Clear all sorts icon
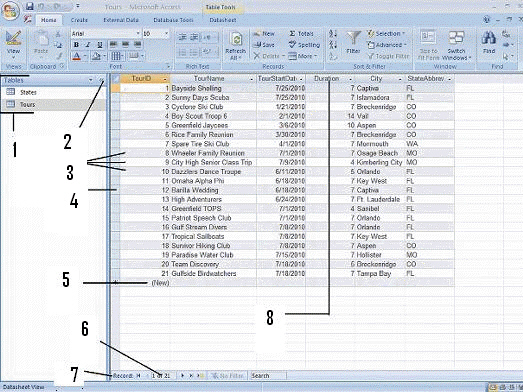This screenshot has width=523, height=392. (333, 56)
